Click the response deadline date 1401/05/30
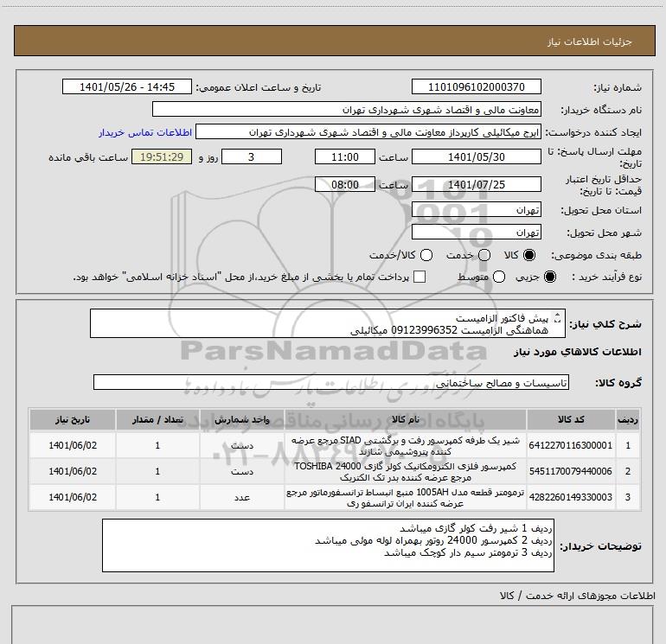666x644 pixels. (x=476, y=156)
